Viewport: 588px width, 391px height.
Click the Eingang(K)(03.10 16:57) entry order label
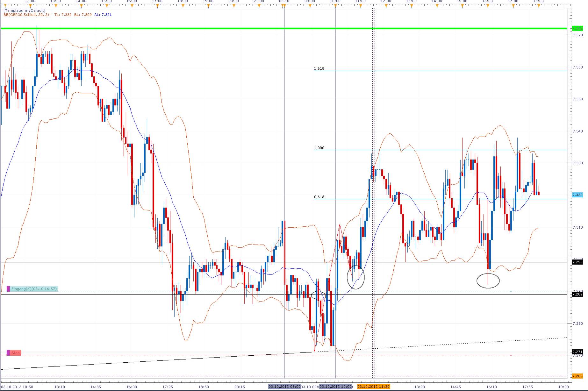click(x=33, y=289)
